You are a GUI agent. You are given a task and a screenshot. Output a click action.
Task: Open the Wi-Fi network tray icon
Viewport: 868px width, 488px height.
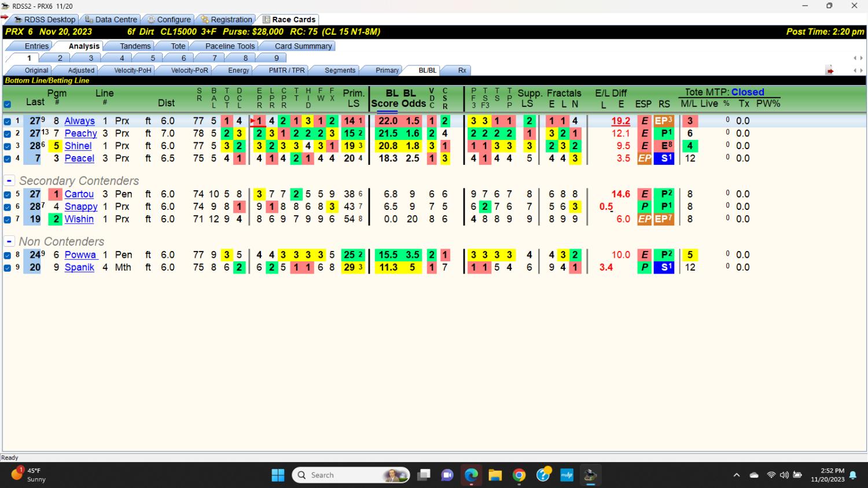pos(771,475)
